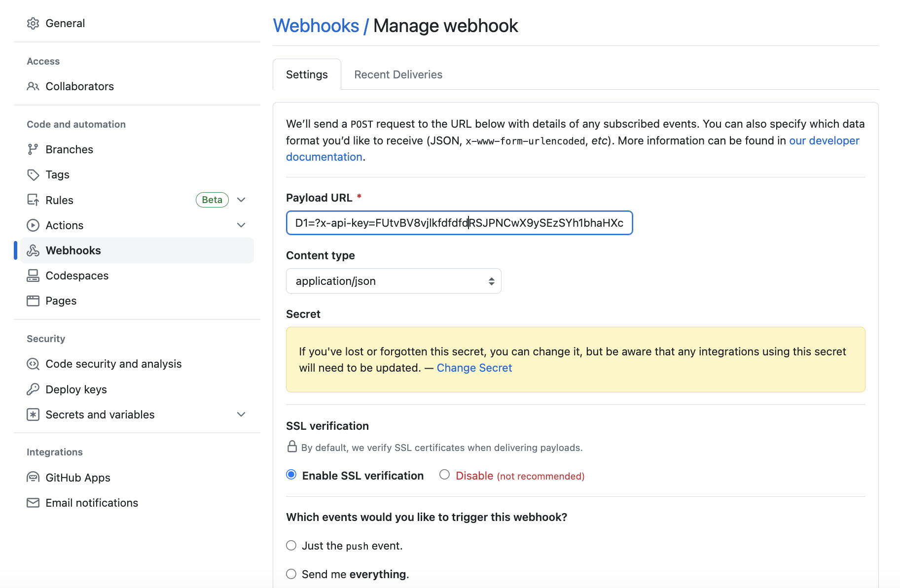The width and height of the screenshot is (900, 588).
Task: Click the Deploy keys key icon
Action: (x=33, y=389)
